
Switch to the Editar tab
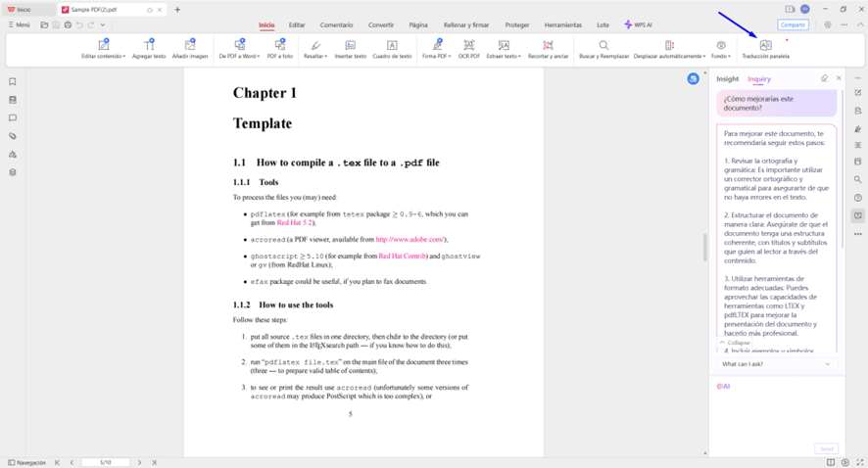297,24
